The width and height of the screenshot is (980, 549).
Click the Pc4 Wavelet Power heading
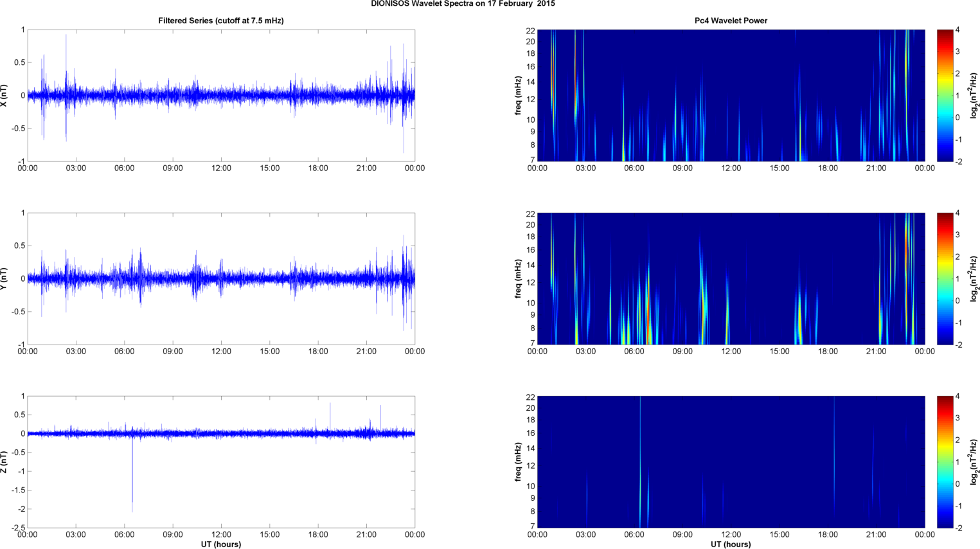pyautogui.click(x=731, y=21)
